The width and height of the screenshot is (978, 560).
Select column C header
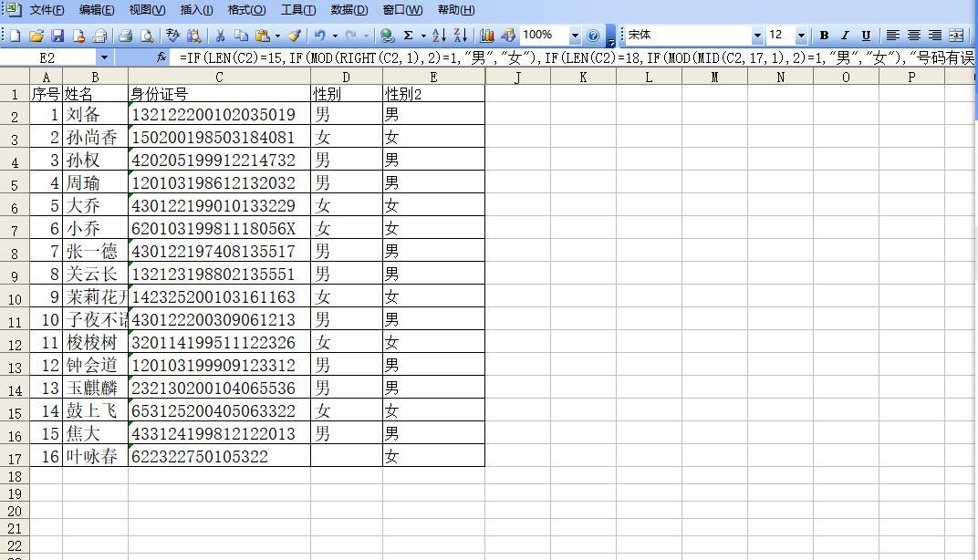(219, 78)
